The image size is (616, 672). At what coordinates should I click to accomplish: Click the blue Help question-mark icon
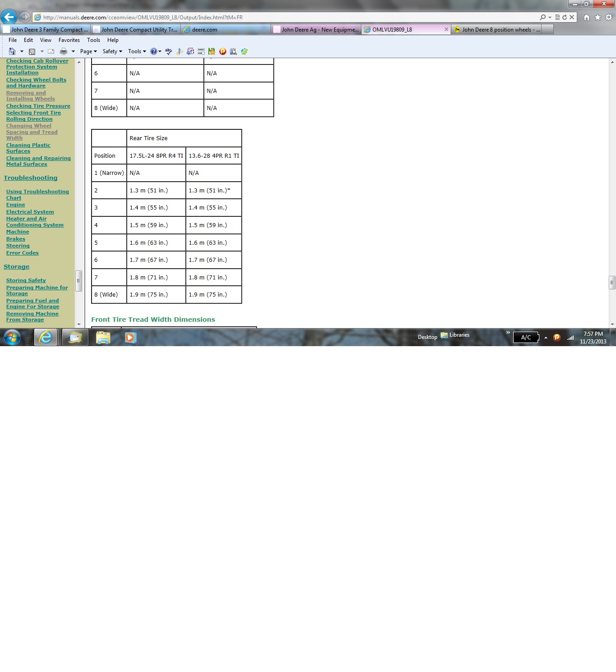coord(153,51)
